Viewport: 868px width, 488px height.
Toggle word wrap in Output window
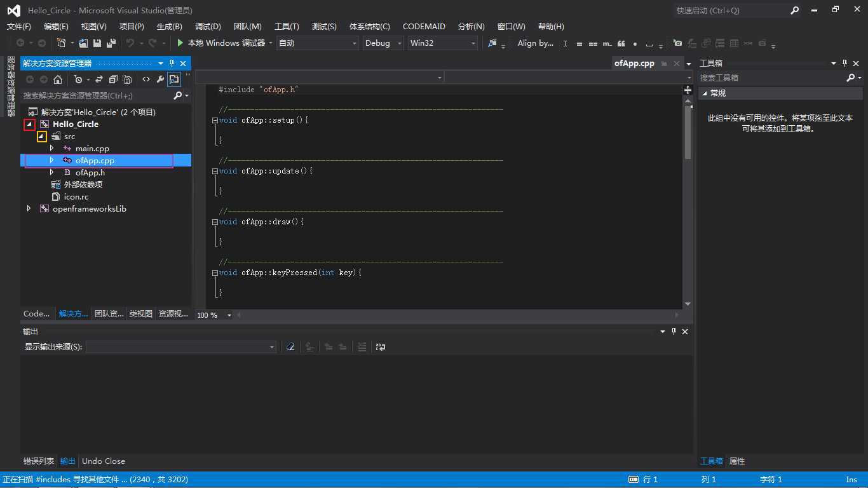coord(381,347)
